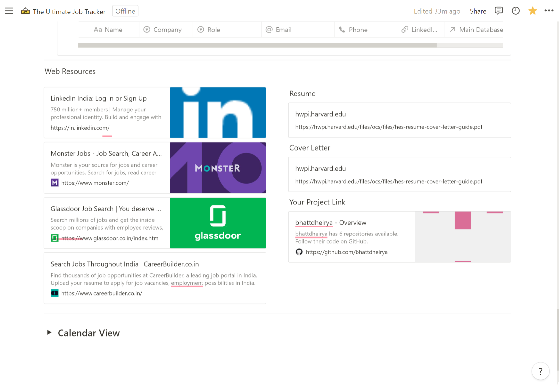Open the Cover Letter hwpi.harvard.edu bookmark
The height and width of the screenshot is (392, 559).
tap(399, 174)
